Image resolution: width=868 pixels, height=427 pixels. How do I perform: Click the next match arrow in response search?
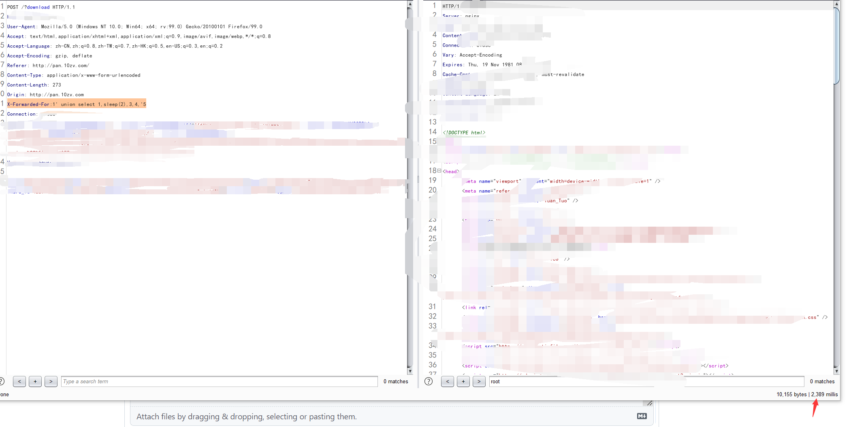[x=479, y=381]
